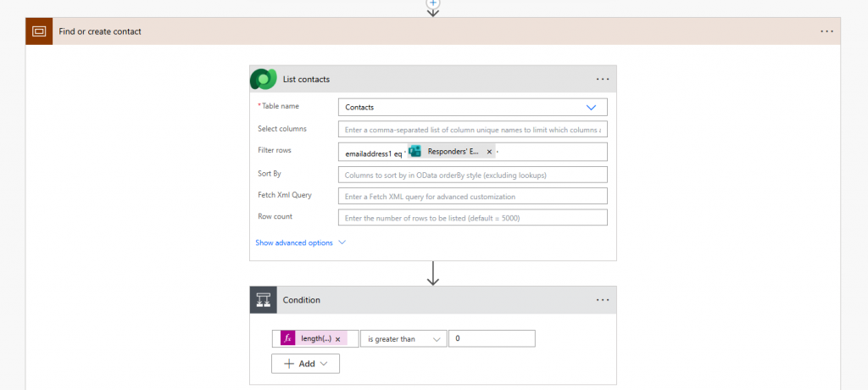Open the List contacts action ellipsis menu

(603, 79)
